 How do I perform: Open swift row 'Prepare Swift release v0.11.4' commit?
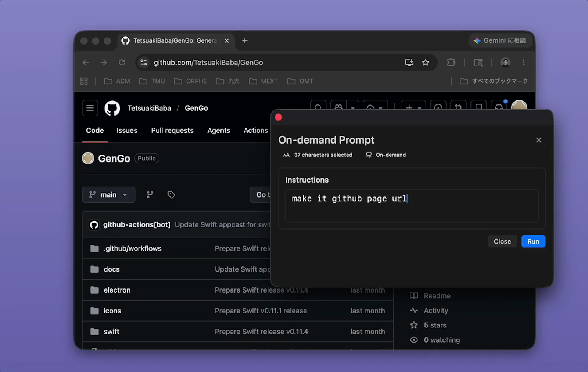pyautogui.click(x=261, y=332)
